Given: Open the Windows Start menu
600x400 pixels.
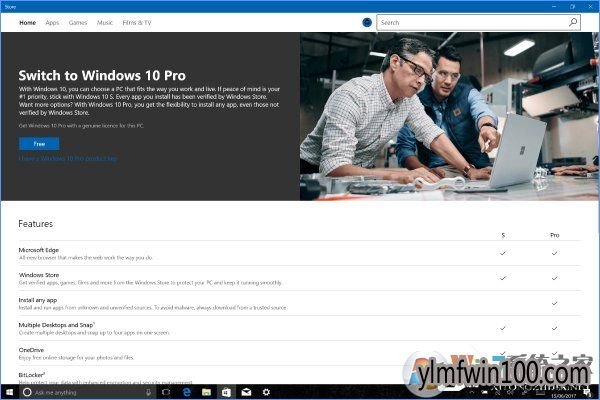Looking at the screenshot, I should pos(9,392).
